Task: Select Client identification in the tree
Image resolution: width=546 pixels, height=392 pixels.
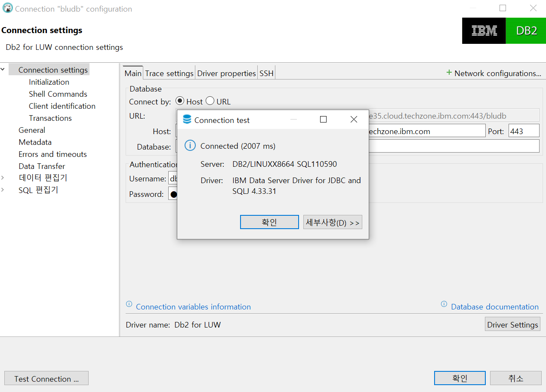Action: coord(62,106)
